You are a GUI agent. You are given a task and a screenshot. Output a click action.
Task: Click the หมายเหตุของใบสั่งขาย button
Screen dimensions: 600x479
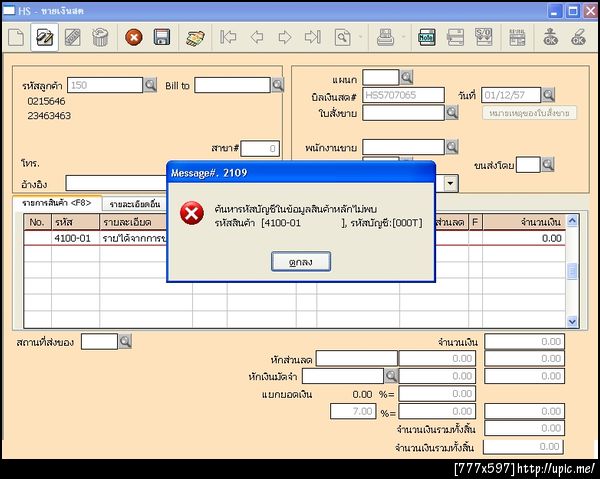pyautogui.click(x=529, y=113)
